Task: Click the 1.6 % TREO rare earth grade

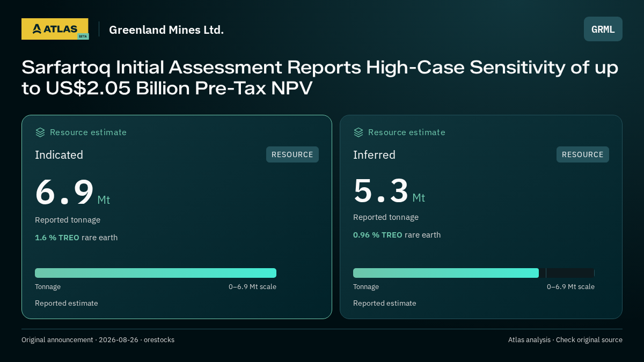Action: pyautogui.click(x=76, y=238)
